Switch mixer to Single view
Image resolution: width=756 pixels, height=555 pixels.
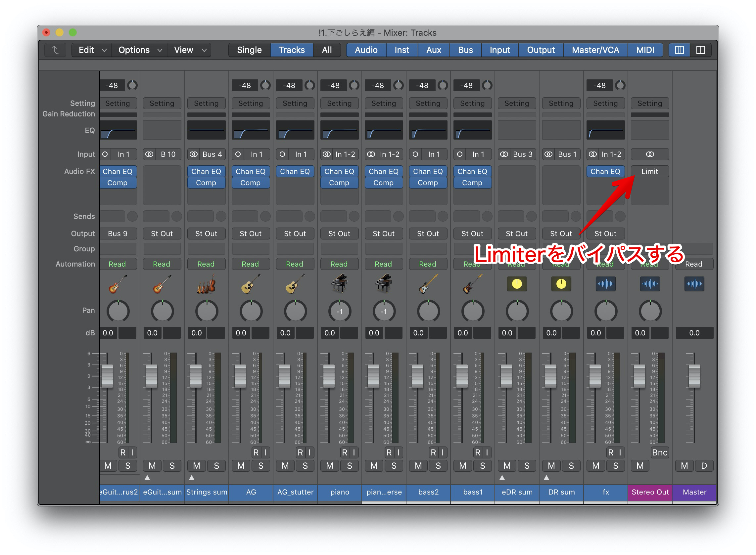(x=249, y=50)
